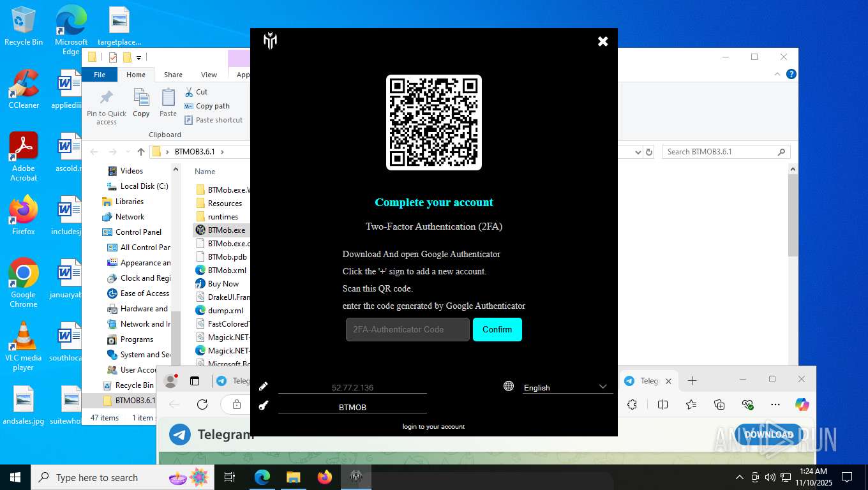Click the BTMOB3.6.1 breadcrumb in address bar
The width and height of the screenshot is (868, 490).
(195, 152)
